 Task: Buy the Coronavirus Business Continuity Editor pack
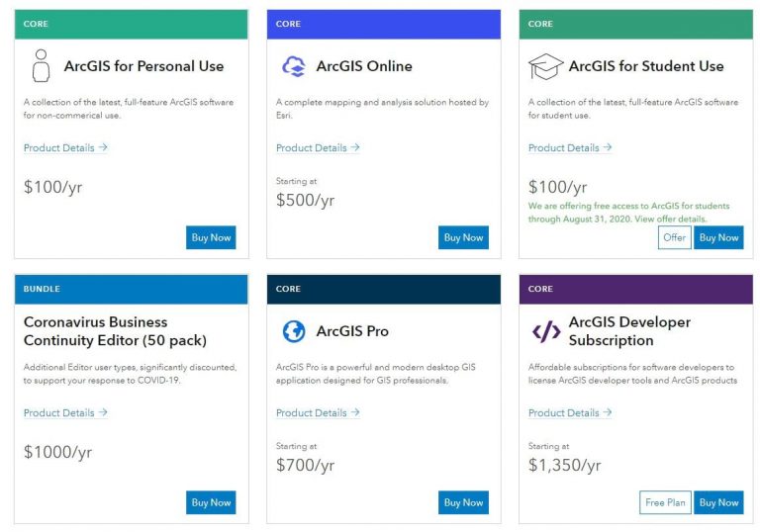[x=211, y=502]
